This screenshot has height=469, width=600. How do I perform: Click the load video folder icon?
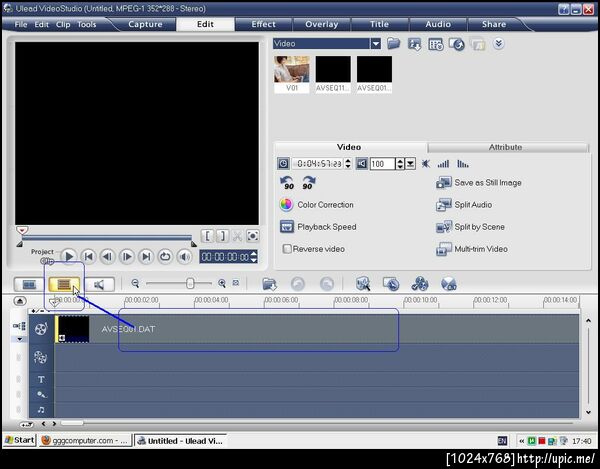point(393,44)
